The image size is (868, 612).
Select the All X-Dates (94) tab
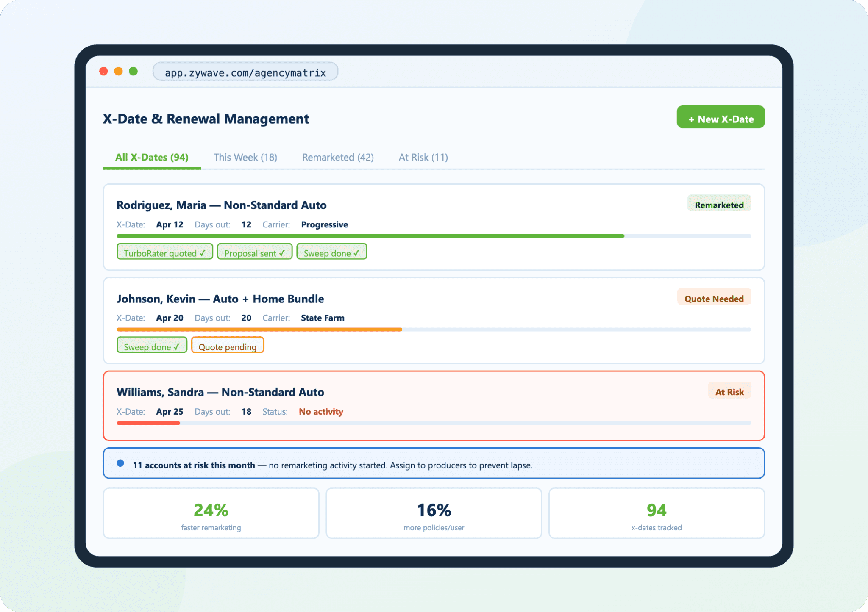tap(152, 158)
